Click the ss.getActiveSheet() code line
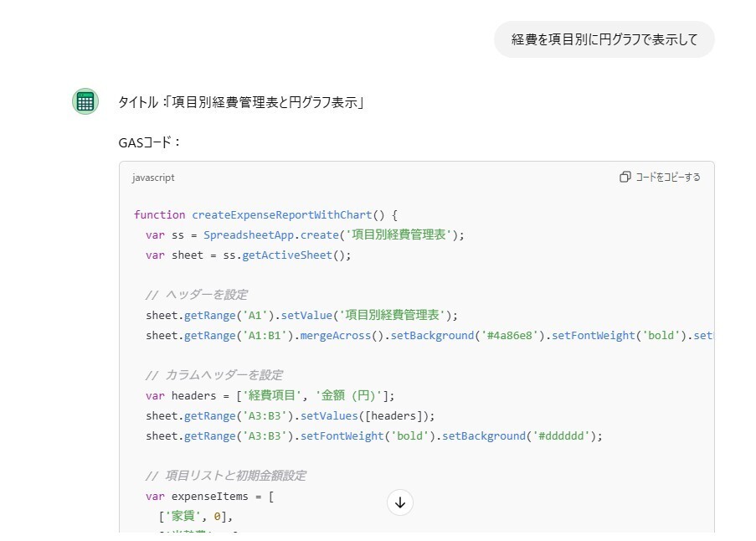 point(249,255)
